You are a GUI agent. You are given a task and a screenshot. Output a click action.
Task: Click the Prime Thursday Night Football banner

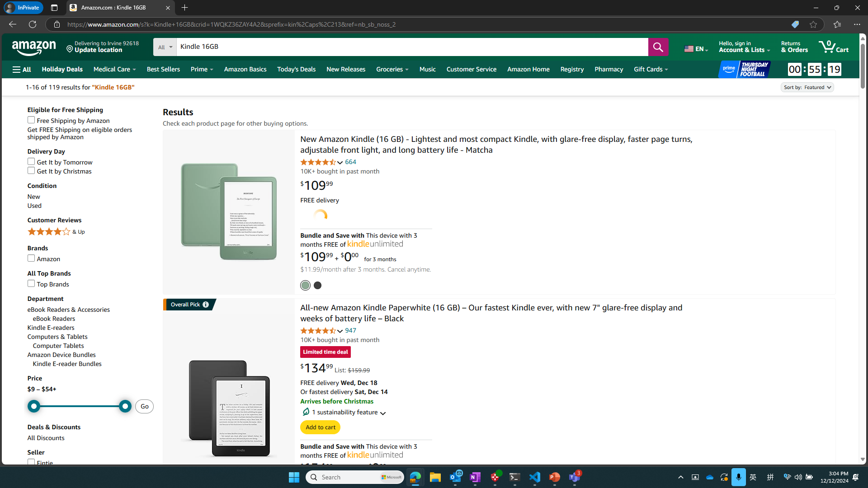[744, 69]
